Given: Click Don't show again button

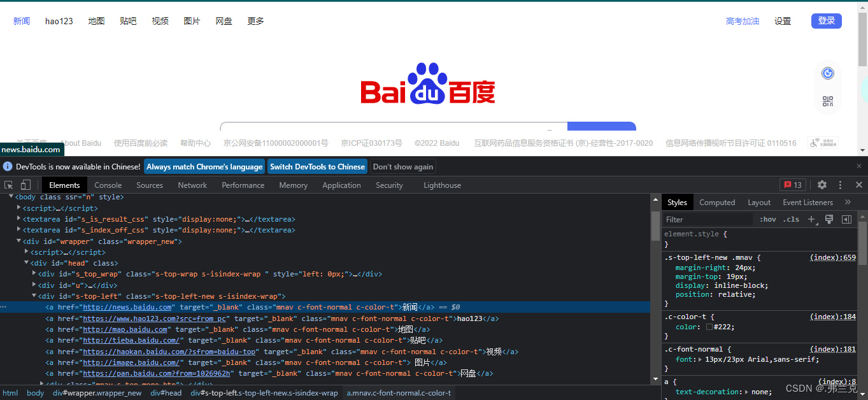Looking at the screenshot, I should [x=403, y=166].
